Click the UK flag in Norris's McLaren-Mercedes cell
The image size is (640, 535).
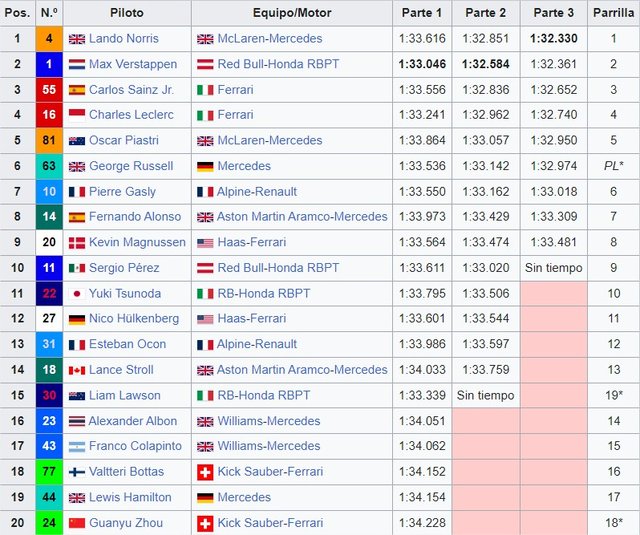(205, 39)
